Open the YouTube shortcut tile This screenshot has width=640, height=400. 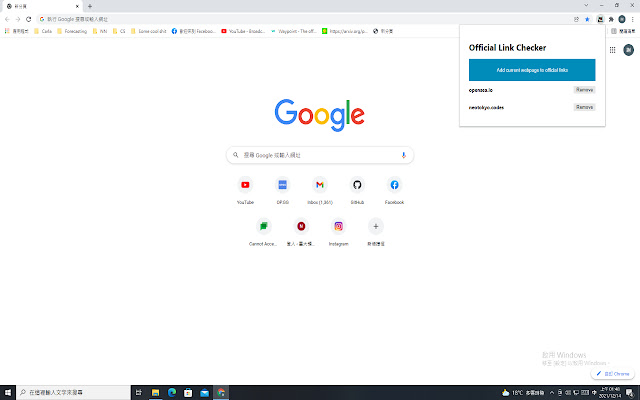click(x=245, y=190)
